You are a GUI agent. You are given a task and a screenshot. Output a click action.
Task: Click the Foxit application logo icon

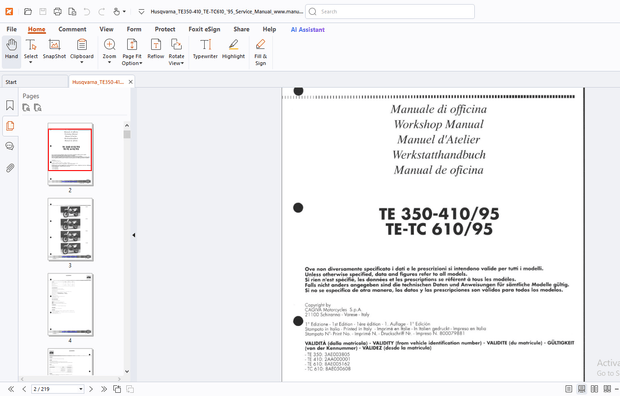[x=9, y=11]
